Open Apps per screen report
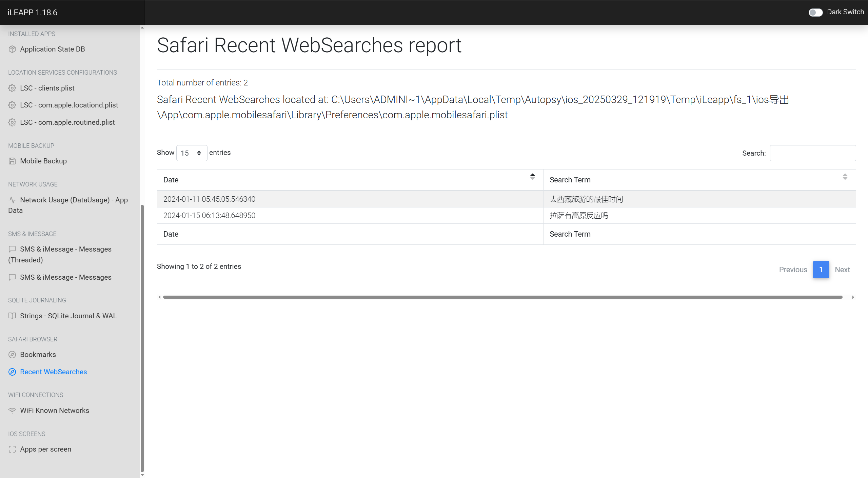The image size is (868, 478). tap(46, 449)
